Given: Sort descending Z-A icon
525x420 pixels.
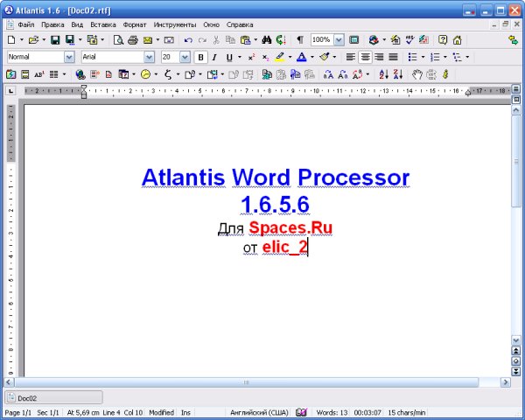Looking at the screenshot, I should pos(398,74).
